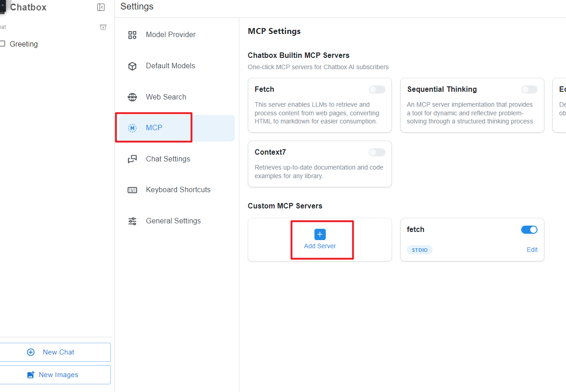Click the MCP dotted circle icon
566x392 pixels.
click(132, 128)
